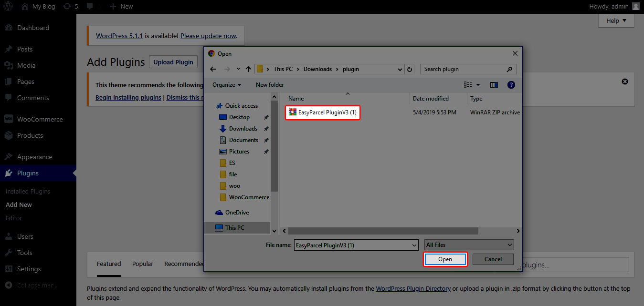644x306 pixels.
Task: Open the WordPress 5.1.1 link
Action: 119,36
